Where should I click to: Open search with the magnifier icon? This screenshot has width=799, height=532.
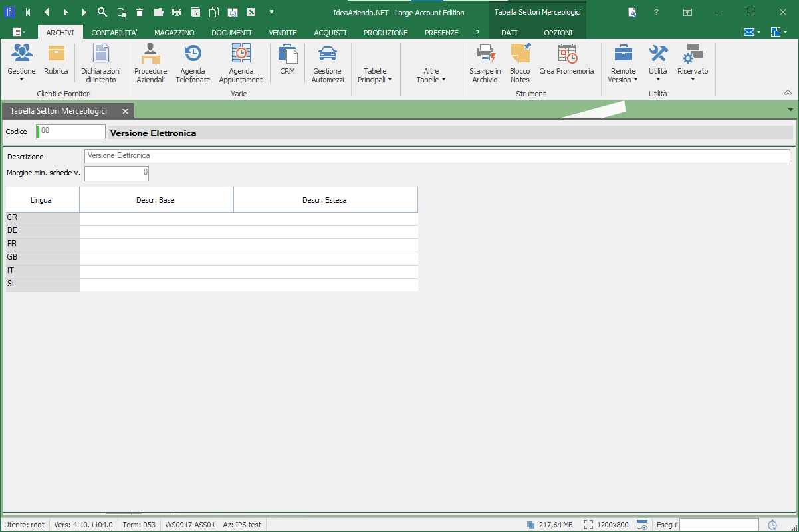point(102,12)
